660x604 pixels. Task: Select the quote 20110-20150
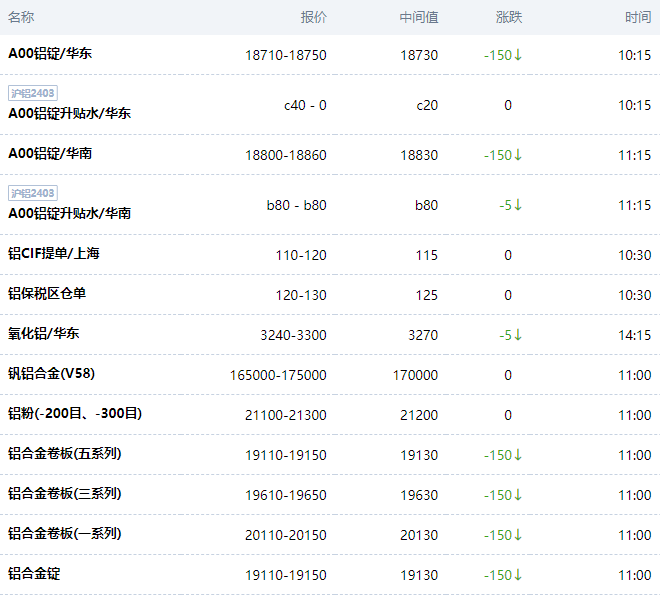(286, 535)
